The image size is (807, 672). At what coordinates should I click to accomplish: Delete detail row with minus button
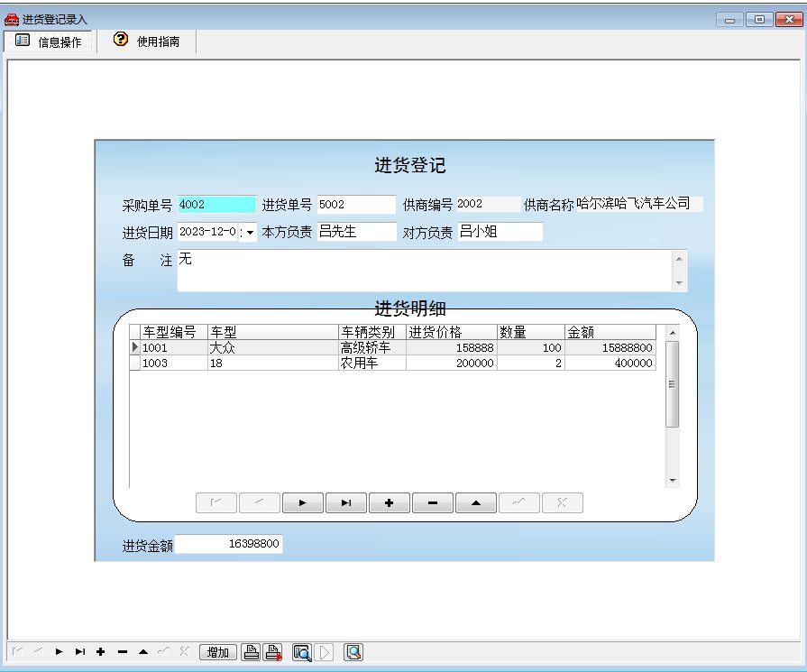pos(432,502)
